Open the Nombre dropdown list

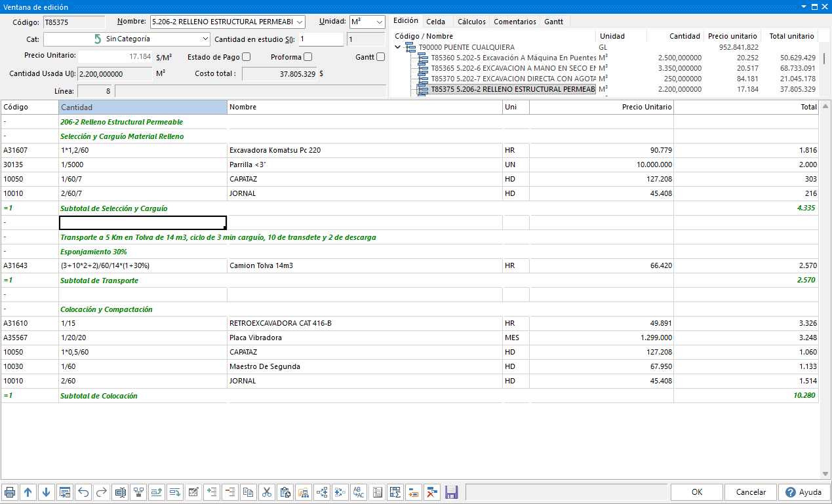(x=300, y=22)
